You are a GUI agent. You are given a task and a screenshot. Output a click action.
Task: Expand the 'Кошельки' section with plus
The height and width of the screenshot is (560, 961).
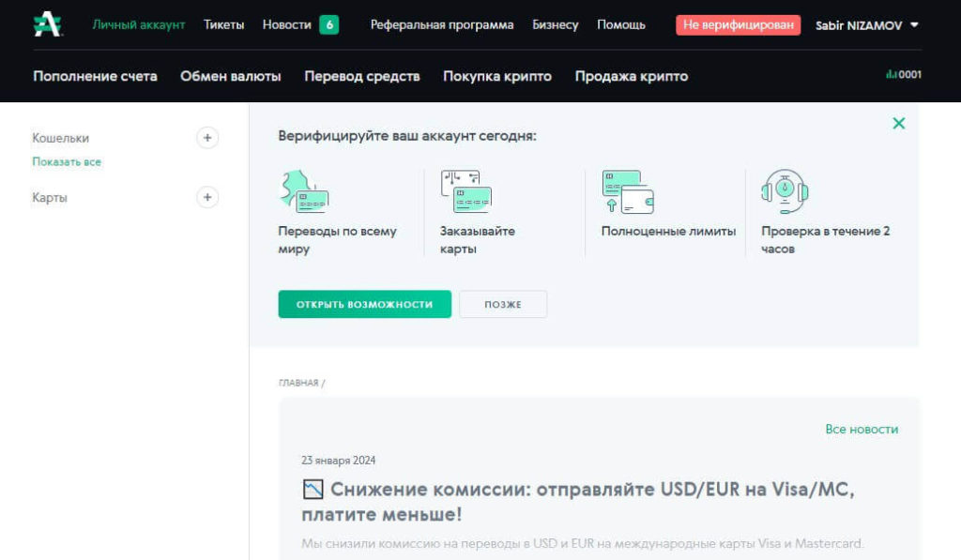(x=207, y=137)
